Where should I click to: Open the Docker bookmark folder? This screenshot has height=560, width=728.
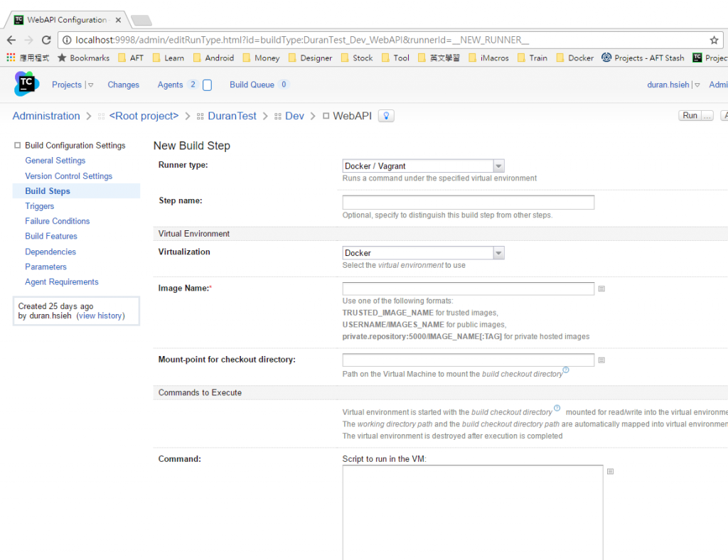[x=574, y=58]
